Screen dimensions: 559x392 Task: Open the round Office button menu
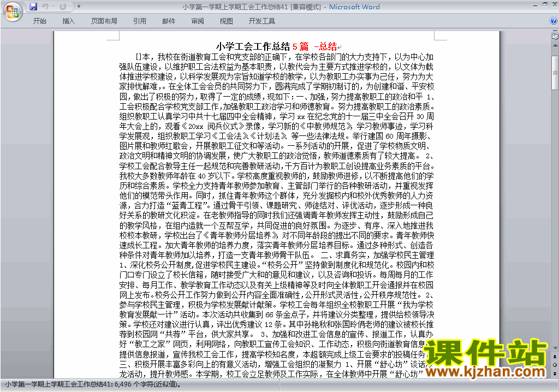tap(13, 12)
